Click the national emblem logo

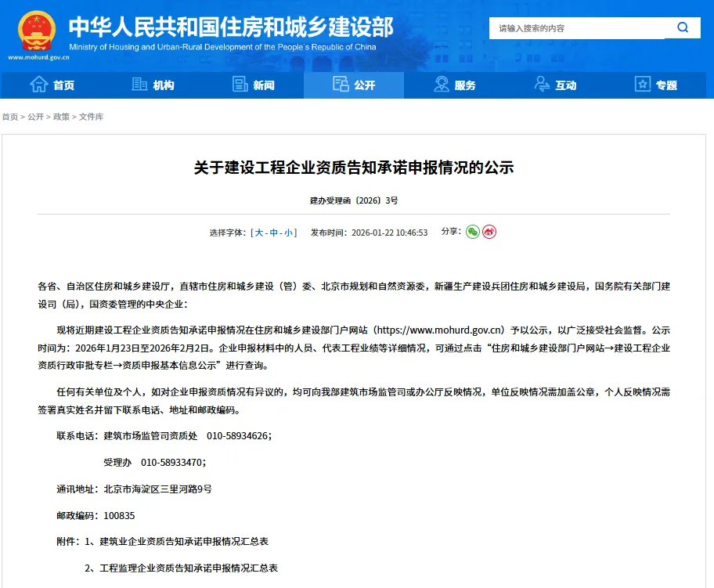point(37,31)
